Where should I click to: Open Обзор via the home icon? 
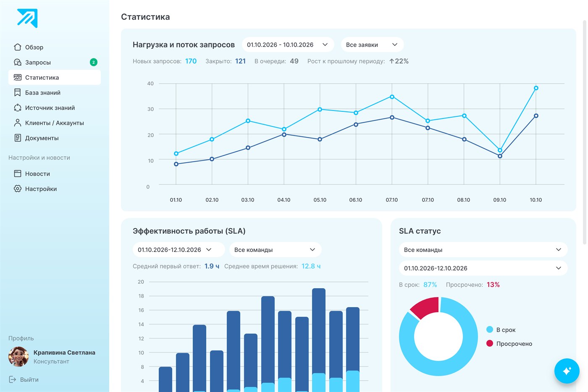17,47
